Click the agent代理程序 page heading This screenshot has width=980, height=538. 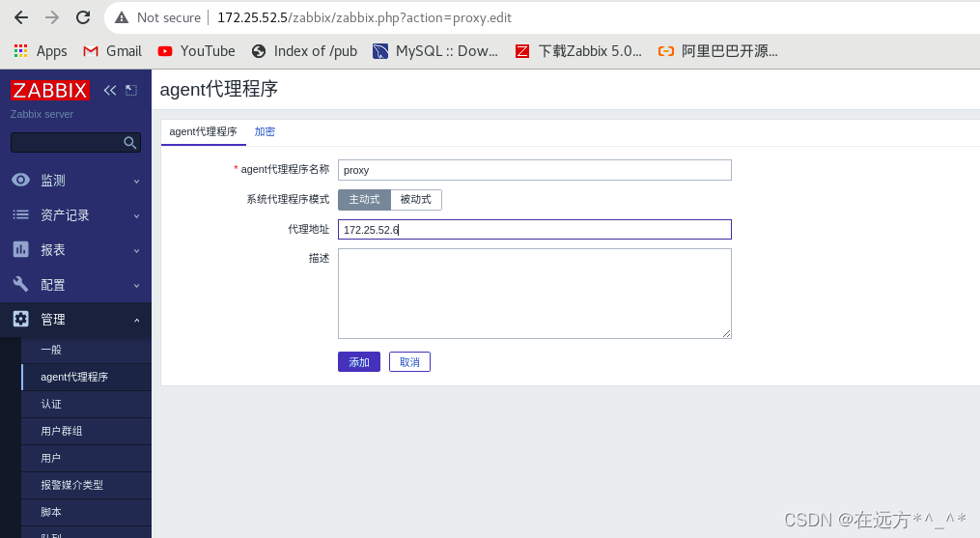coord(219,90)
